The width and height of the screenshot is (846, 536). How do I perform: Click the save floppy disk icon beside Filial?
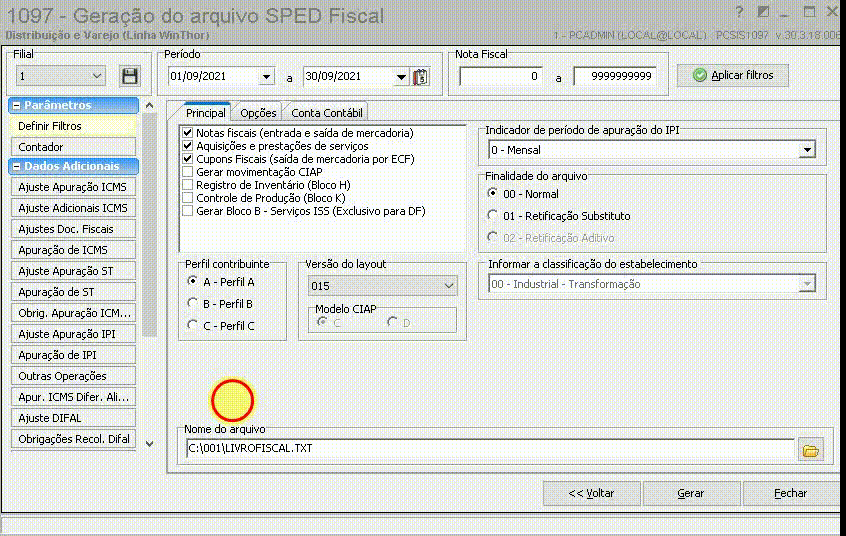click(x=129, y=76)
